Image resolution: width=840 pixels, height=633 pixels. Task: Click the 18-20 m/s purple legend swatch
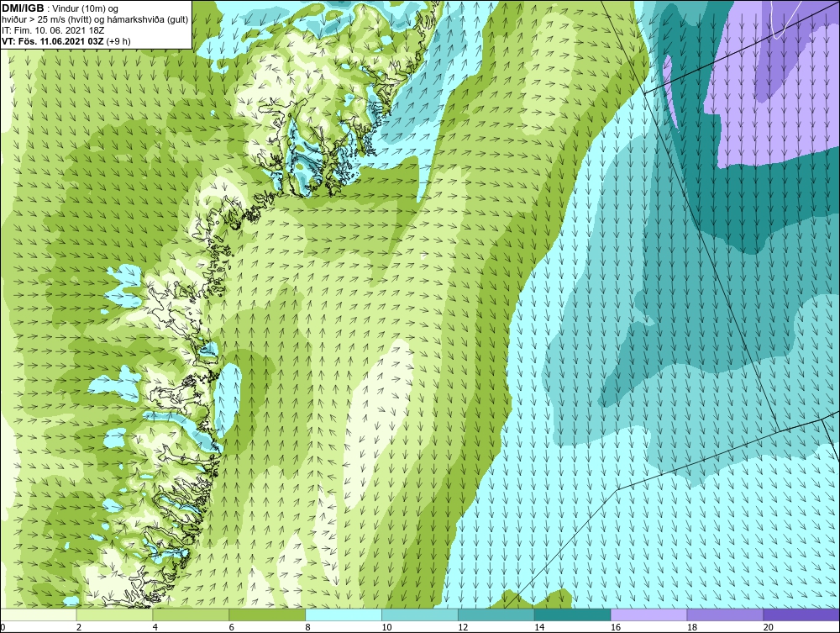pyautogui.click(x=726, y=615)
